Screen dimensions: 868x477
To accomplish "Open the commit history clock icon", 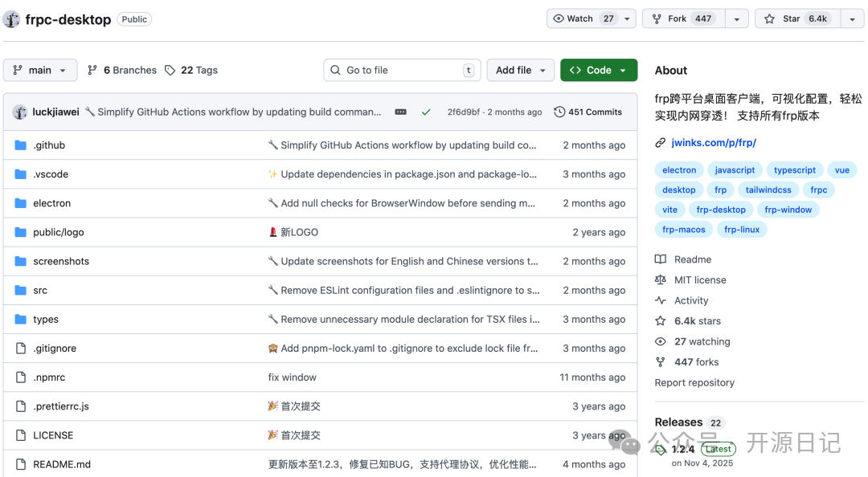I will tap(560, 112).
